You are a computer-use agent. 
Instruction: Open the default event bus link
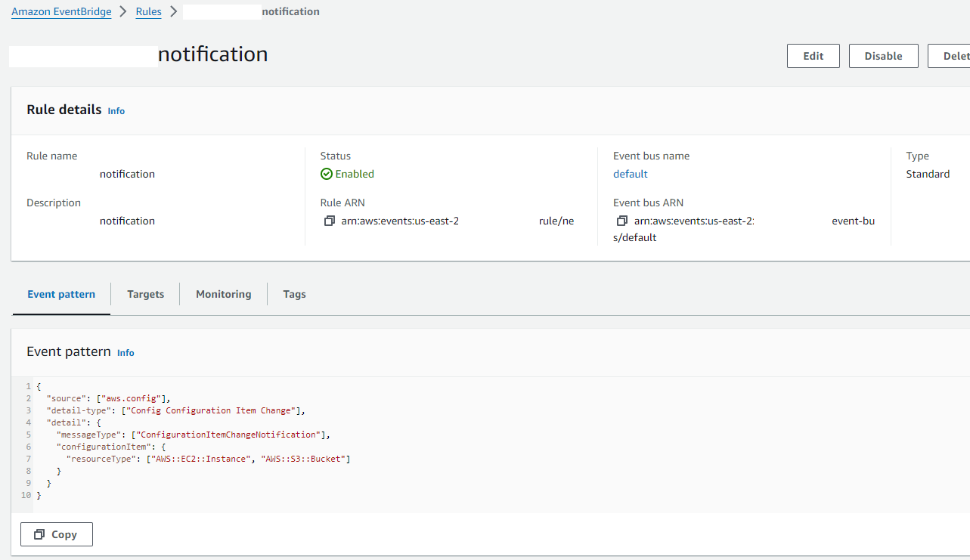click(x=631, y=174)
